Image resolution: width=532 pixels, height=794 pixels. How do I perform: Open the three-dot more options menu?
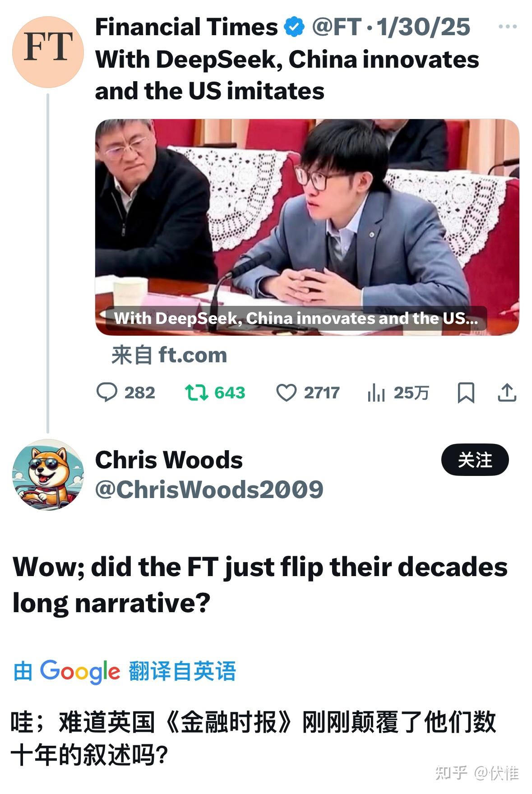(x=508, y=27)
